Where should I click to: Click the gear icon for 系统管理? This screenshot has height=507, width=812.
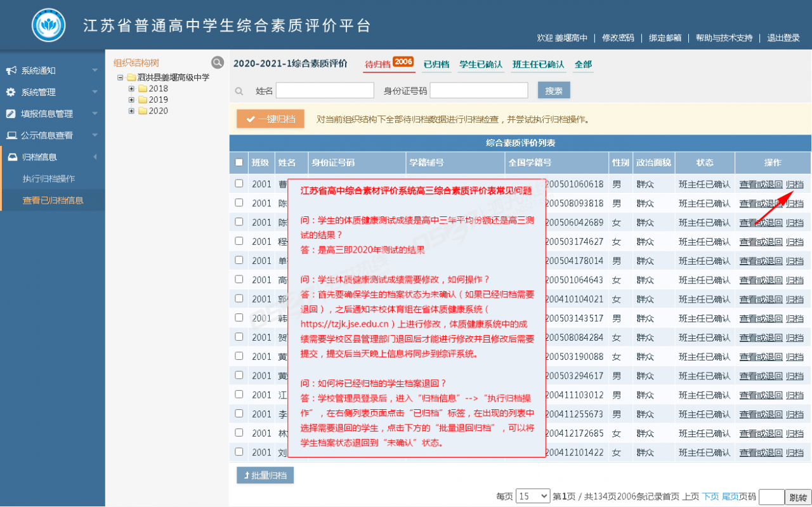coord(11,92)
